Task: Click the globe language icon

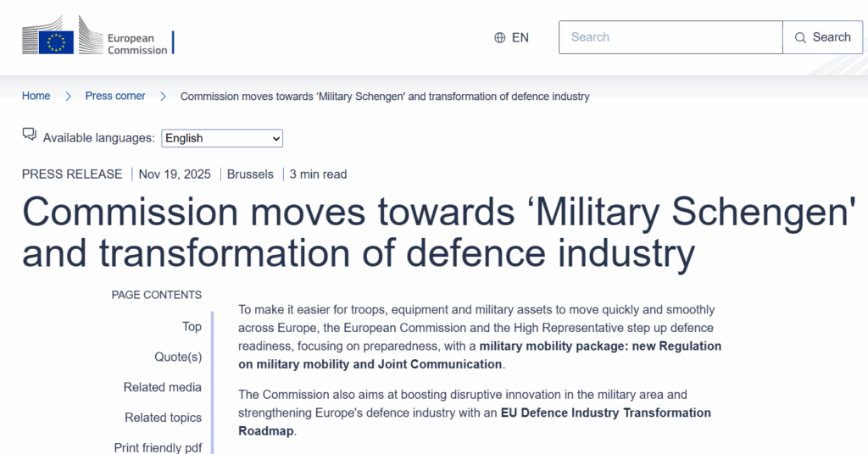Action: click(500, 37)
